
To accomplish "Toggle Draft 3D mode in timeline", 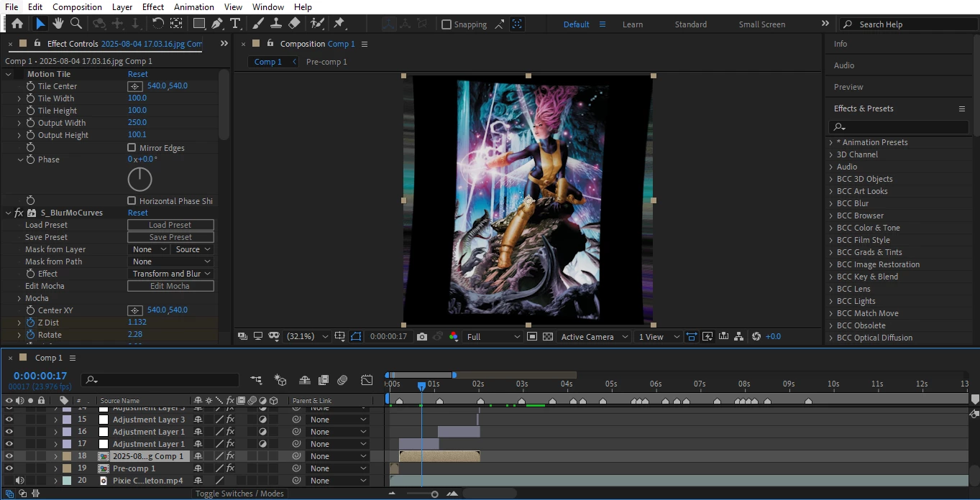I will pyautogui.click(x=280, y=380).
